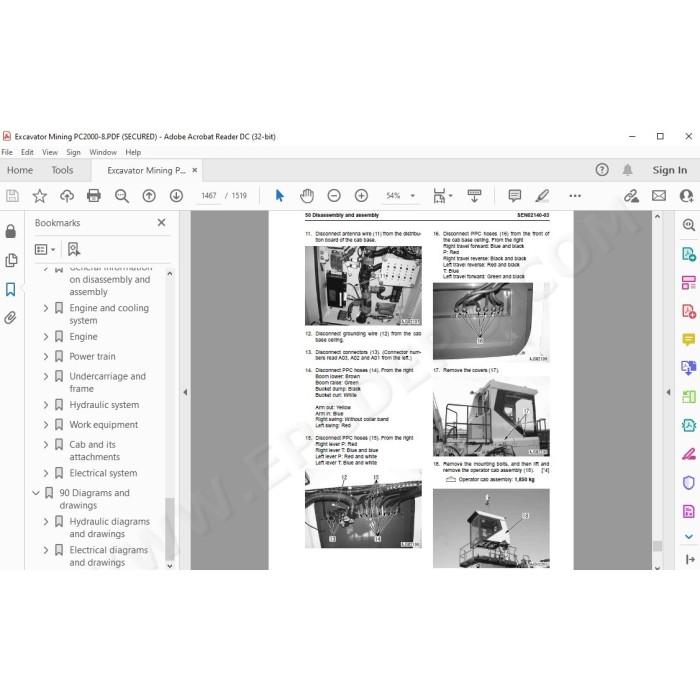Open more tools ellipsis menu
Image resolution: width=700 pixels, height=700 pixels.
coord(575,196)
